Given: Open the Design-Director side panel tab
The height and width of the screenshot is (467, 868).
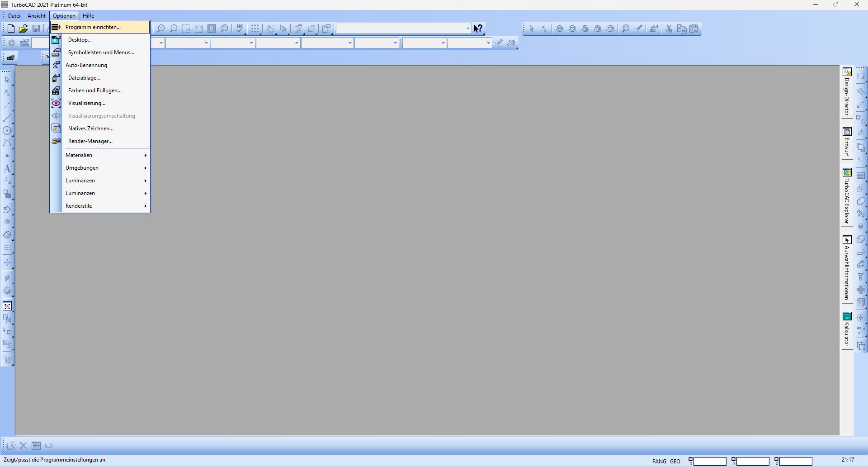Looking at the screenshot, I should (x=847, y=92).
